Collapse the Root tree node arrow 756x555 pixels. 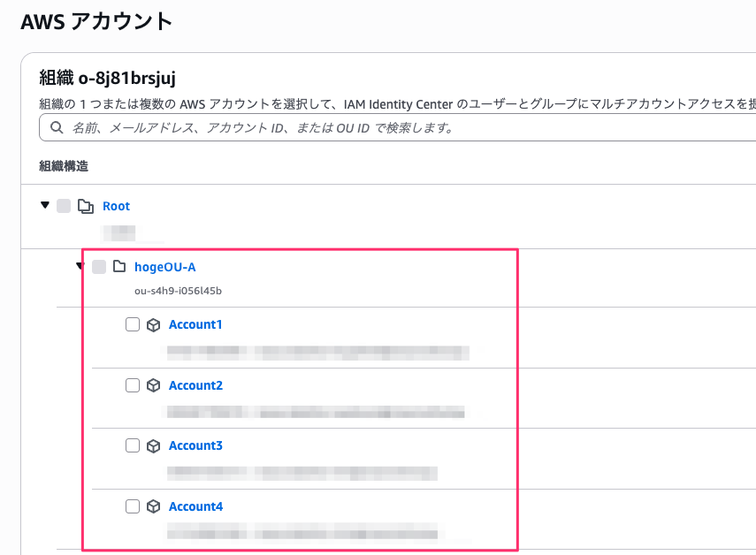pos(45,205)
